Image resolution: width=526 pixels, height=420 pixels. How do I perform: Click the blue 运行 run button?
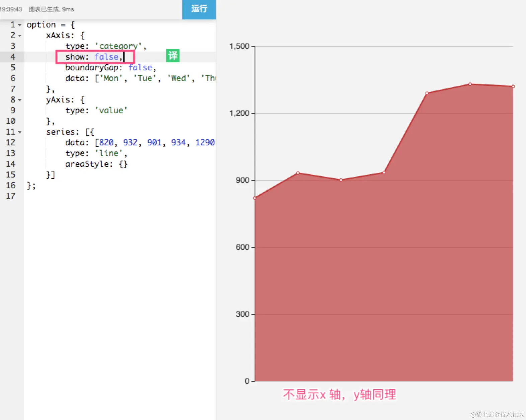click(x=199, y=9)
